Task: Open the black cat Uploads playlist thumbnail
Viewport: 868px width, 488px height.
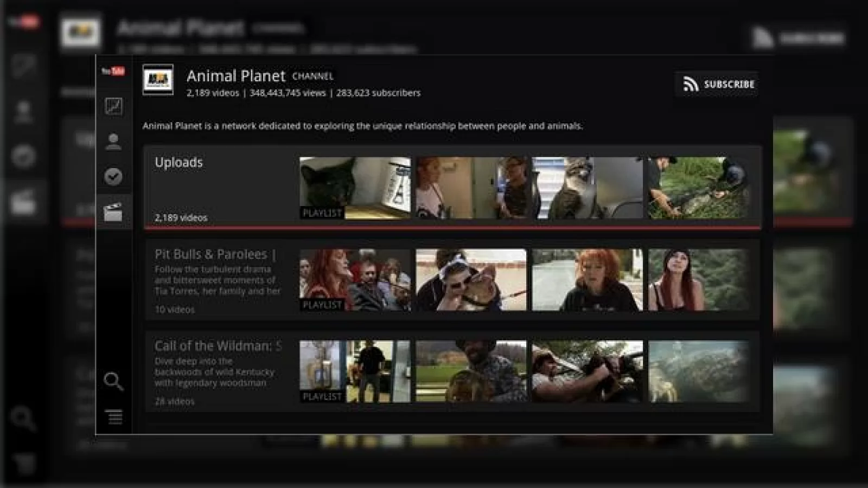Action: tap(355, 188)
